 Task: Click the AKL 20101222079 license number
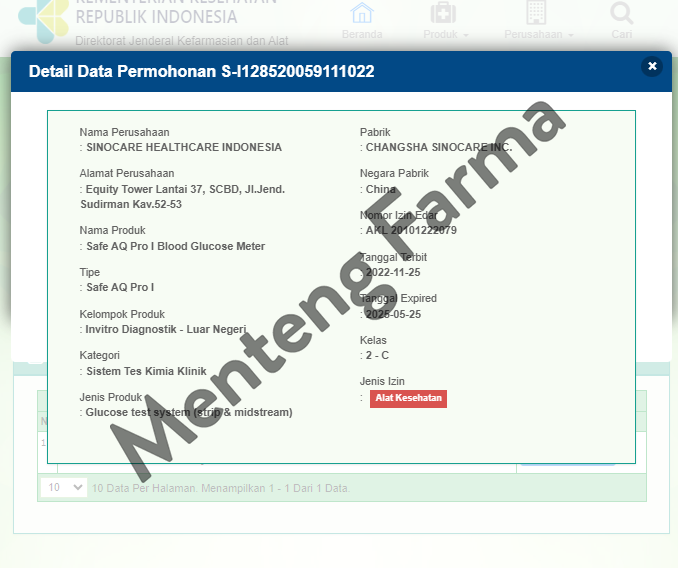pos(411,230)
